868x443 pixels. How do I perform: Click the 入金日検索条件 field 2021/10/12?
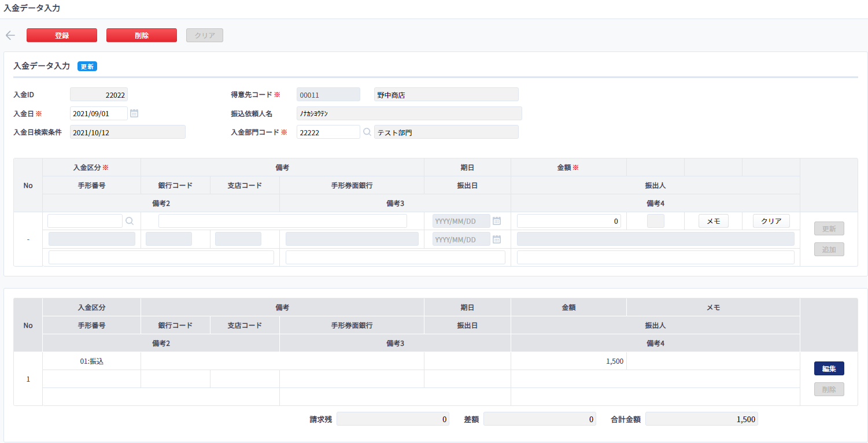[x=128, y=132]
